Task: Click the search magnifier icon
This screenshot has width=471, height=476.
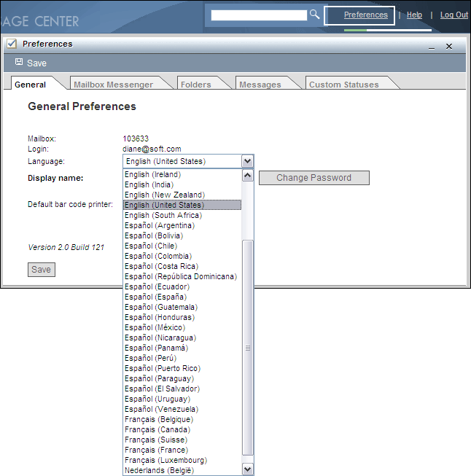Action: (315, 15)
